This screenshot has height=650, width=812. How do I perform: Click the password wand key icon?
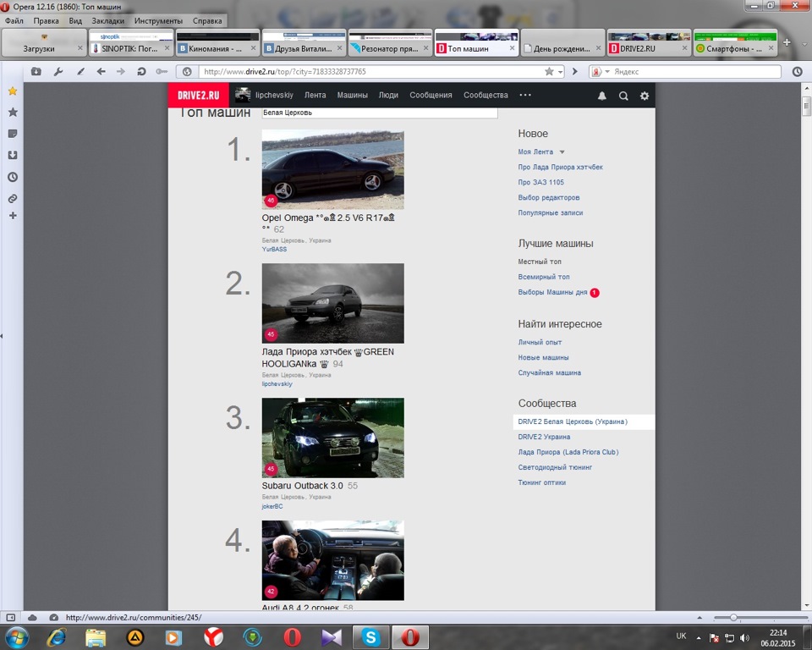click(x=162, y=72)
